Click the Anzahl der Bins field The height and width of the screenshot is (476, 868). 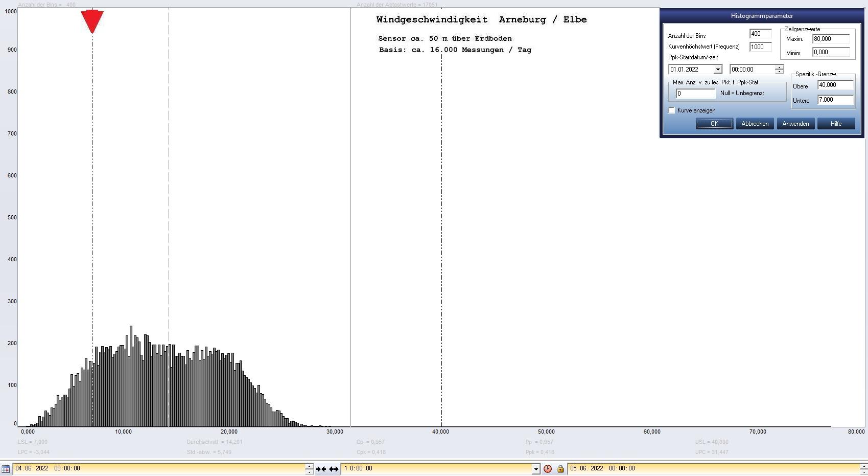pyautogui.click(x=760, y=34)
